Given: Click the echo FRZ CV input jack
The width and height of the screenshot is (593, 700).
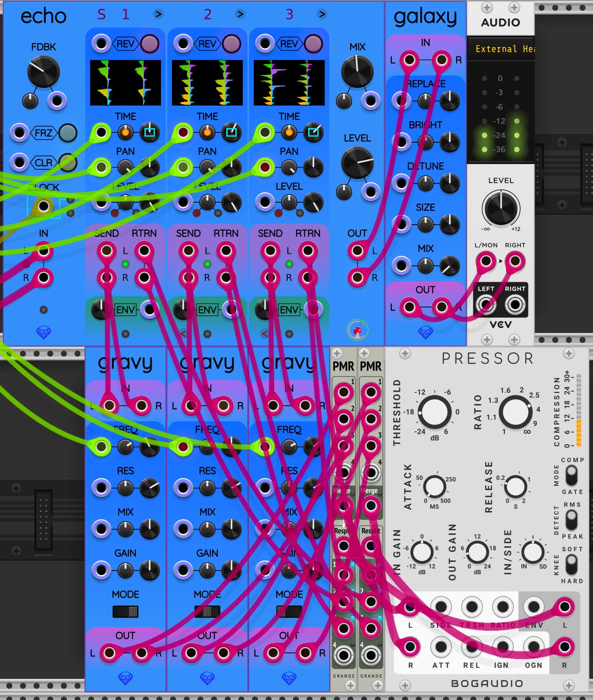Looking at the screenshot, I should click(x=19, y=133).
